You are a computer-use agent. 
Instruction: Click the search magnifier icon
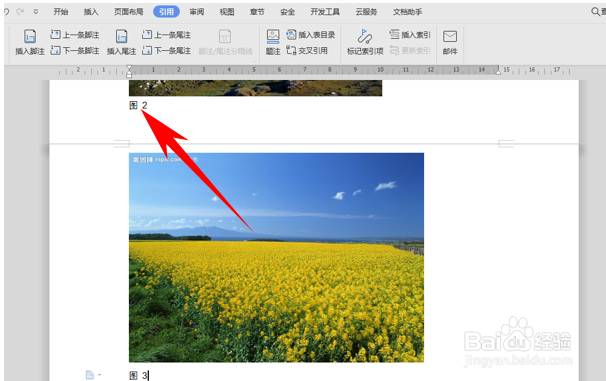tap(596, 12)
